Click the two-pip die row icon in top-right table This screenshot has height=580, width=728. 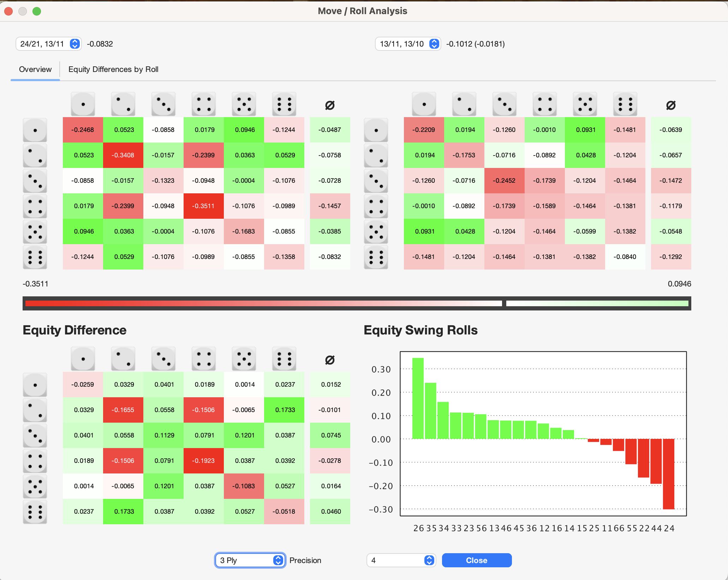pyautogui.click(x=376, y=155)
